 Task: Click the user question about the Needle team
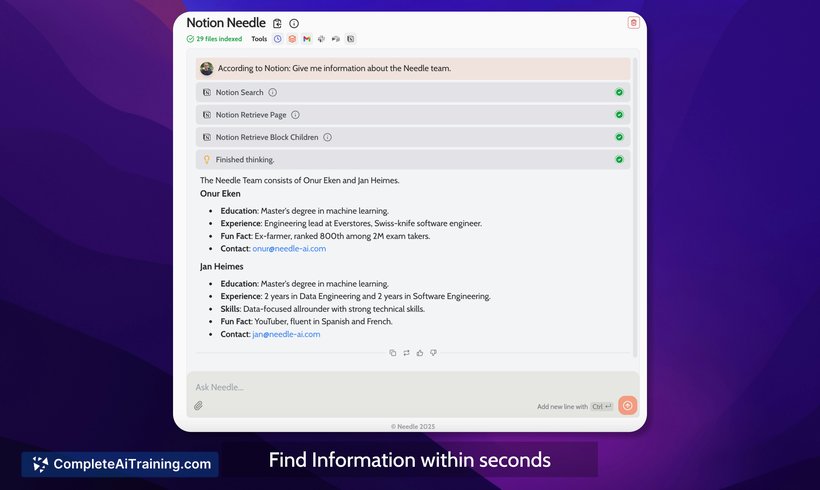334,69
